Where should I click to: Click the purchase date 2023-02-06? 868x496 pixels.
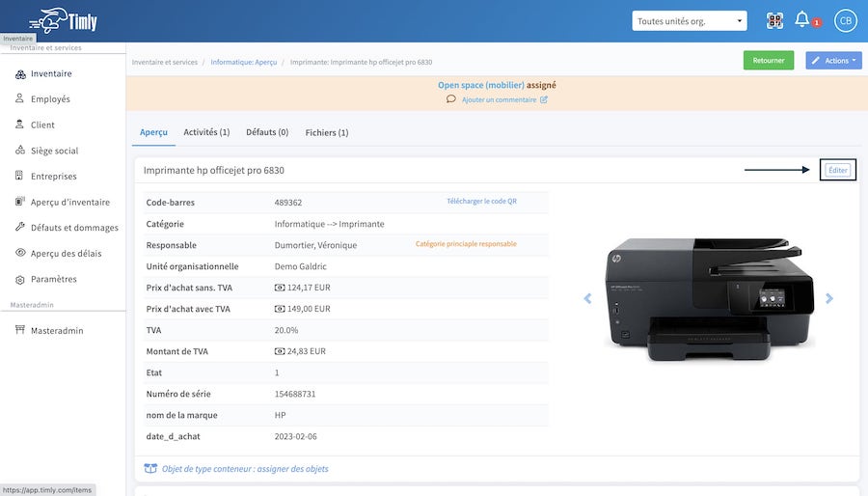[x=296, y=437]
